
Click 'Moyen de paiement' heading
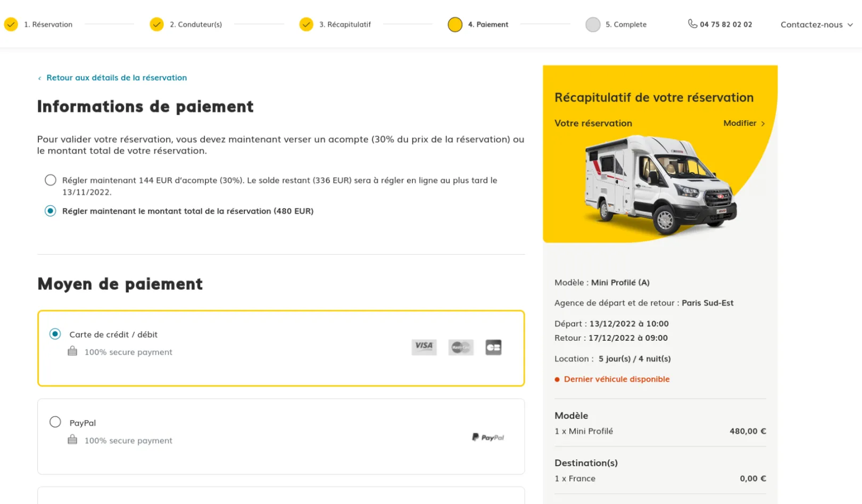(x=120, y=284)
